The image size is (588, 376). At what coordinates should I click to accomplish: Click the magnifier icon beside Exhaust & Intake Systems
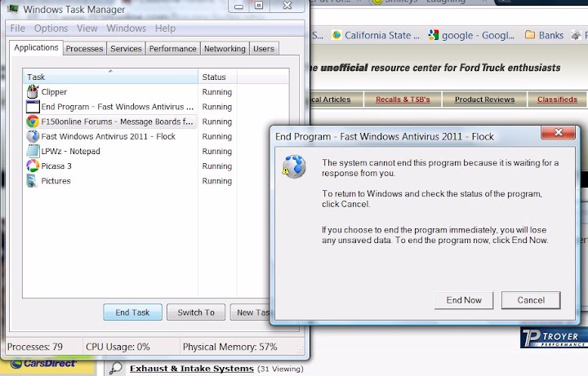pyautogui.click(x=115, y=368)
